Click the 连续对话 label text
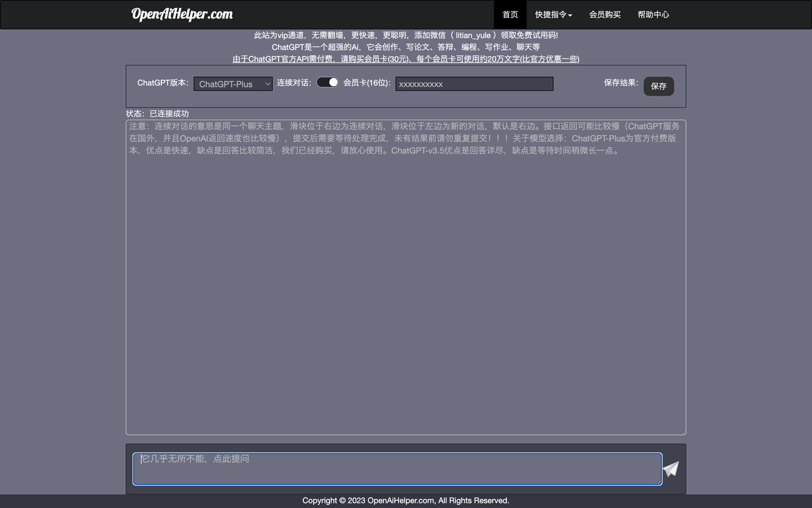The width and height of the screenshot is (812, 508). pos(294,82)
